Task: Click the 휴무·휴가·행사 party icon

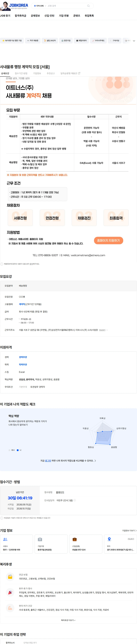Action: coord(10,592)
